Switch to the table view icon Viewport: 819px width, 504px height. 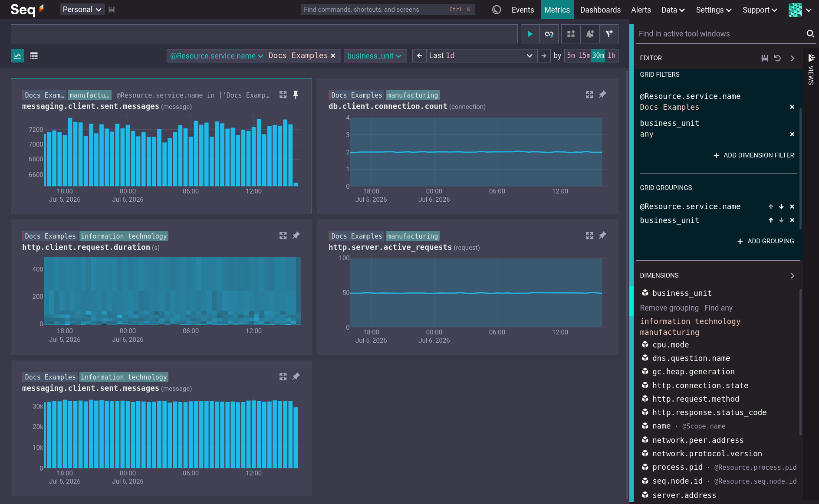click(34, 56)
